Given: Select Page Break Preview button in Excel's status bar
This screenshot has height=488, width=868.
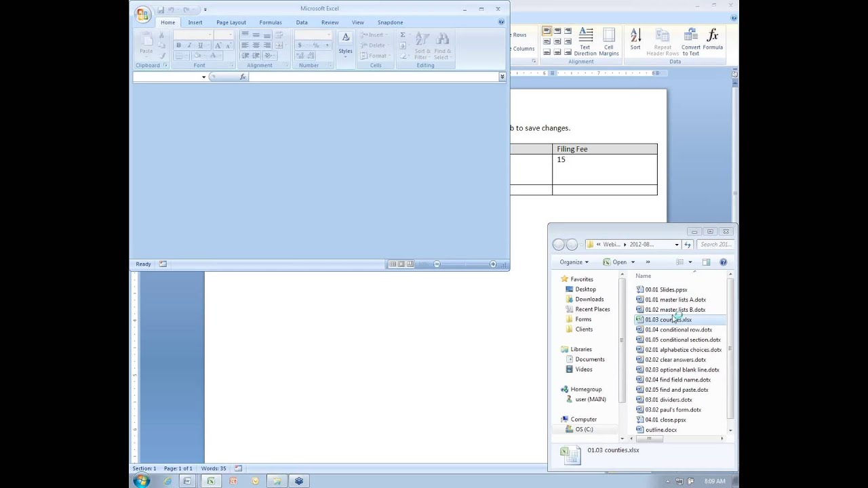Looking at the screenshot, I should 410,264.
